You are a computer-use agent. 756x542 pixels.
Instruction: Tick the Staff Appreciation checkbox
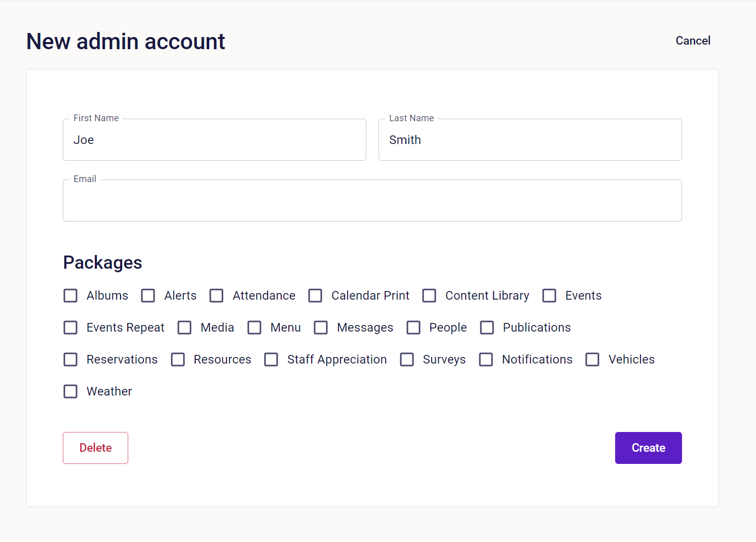point(271,359)
